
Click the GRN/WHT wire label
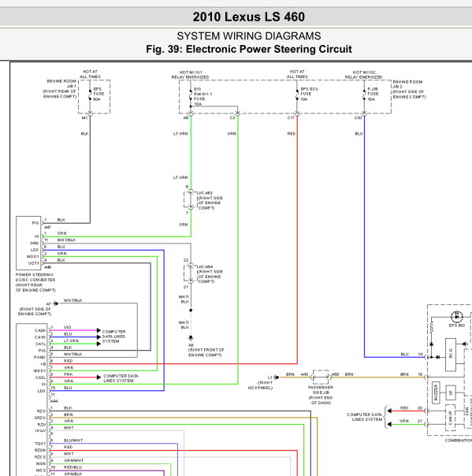coord(74,460)
